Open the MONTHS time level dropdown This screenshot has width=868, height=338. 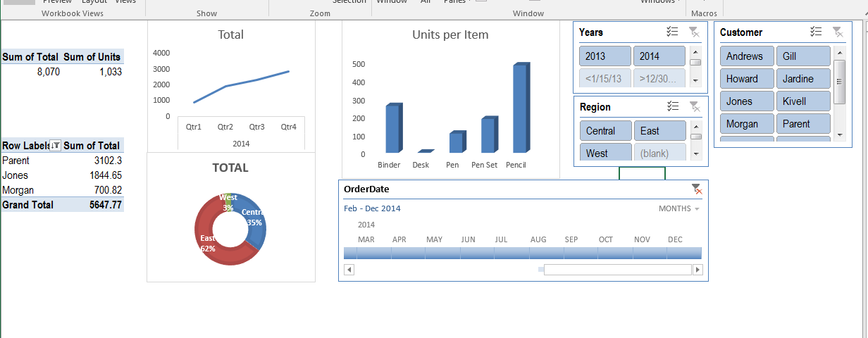click(x=679, y=208)
